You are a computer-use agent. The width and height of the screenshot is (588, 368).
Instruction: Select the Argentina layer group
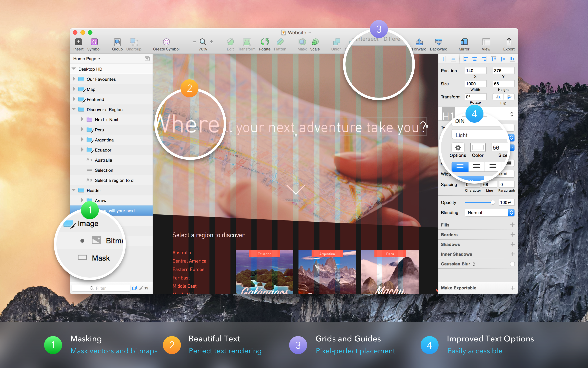point(111,140)
